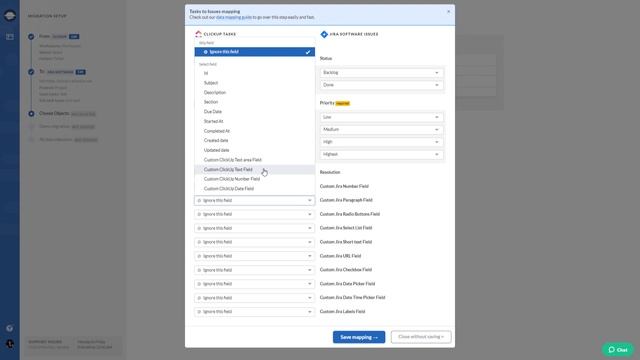The width and height of the screenshot is (640, 360).
Task: Open the High priority dropdown
Action: pyautogui.click(x=381, y=142)
